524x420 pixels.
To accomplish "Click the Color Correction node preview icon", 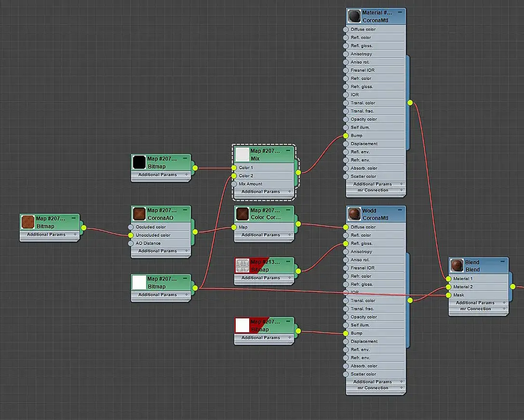I will (x=242, y=214).
